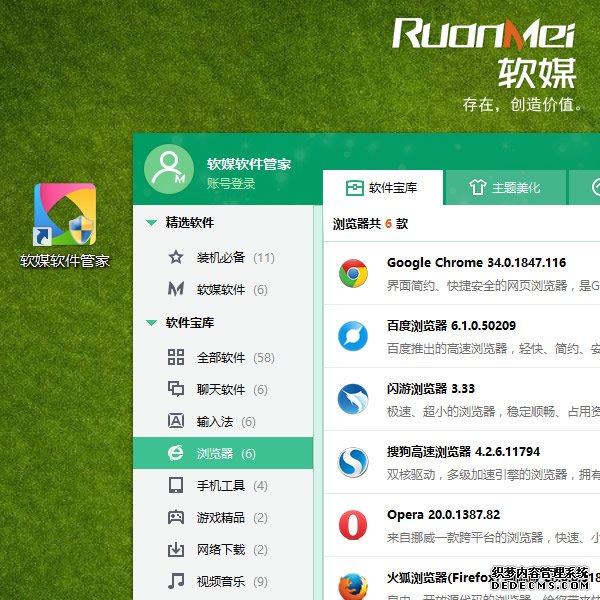Select 全部软件 (58) category
The image size is (600, 600).
pos(223,358)
